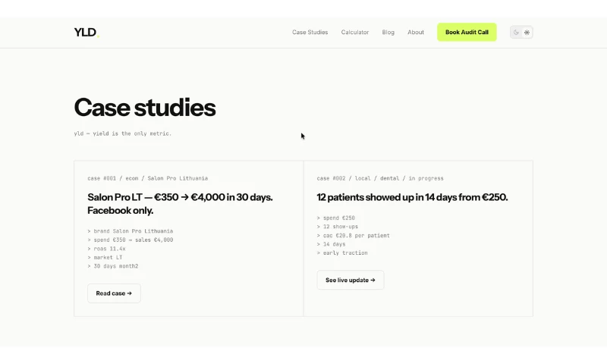Click the YLD logo

[x=86, y=32]
